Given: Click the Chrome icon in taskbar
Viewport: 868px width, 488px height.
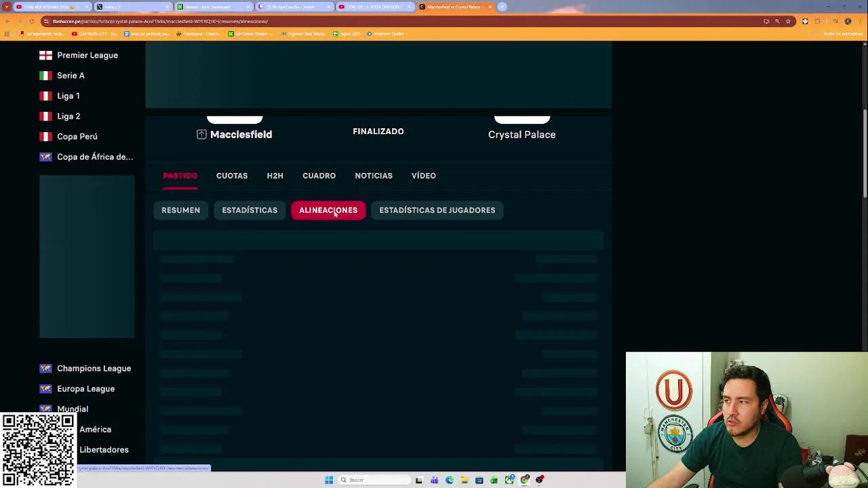Looking at the screenshot, I should tap(525, 480).
